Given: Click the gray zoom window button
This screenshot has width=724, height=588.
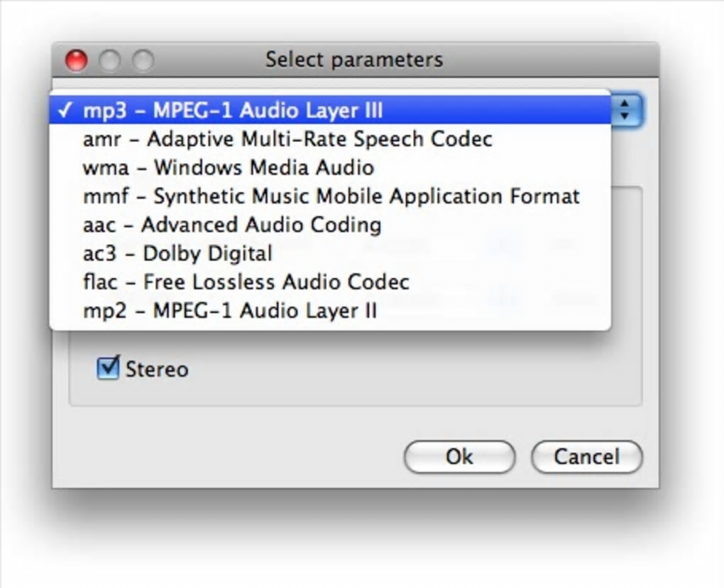Looking at the screenshot, I should [x=143, y=60].
